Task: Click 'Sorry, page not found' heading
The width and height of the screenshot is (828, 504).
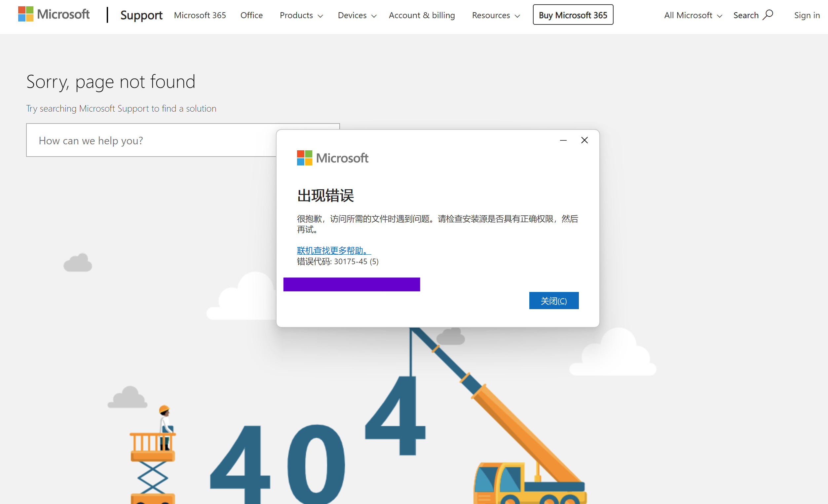Action: 111,82
